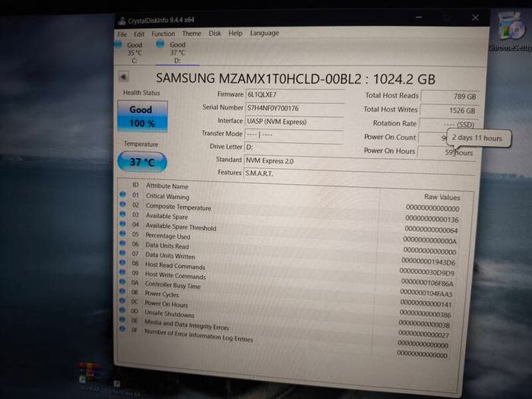Screen dimensions: 532x399
Task: Click the Rotation Rate value (SSD)
Action: point(448,125)
